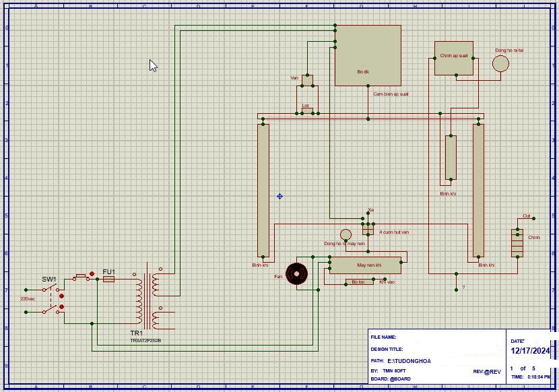Click the 220vac input label
Image resolution: width=559 pixels, height=392 pixels.
click(x=28, y=298)
